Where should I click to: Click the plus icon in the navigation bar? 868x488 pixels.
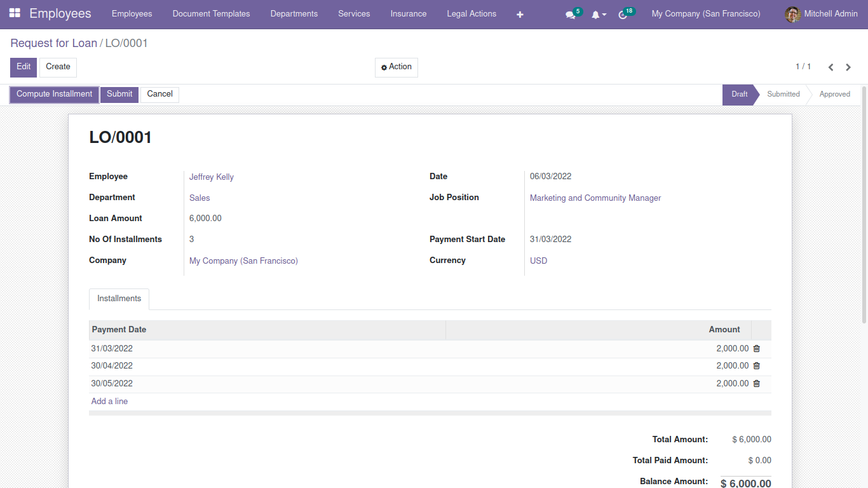(x=520, y=13)
